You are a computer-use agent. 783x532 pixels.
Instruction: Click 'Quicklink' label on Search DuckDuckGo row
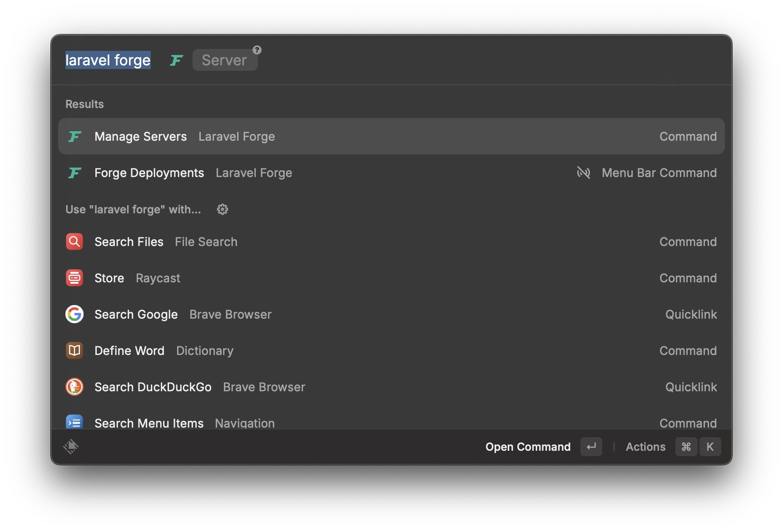click(691, 387)
